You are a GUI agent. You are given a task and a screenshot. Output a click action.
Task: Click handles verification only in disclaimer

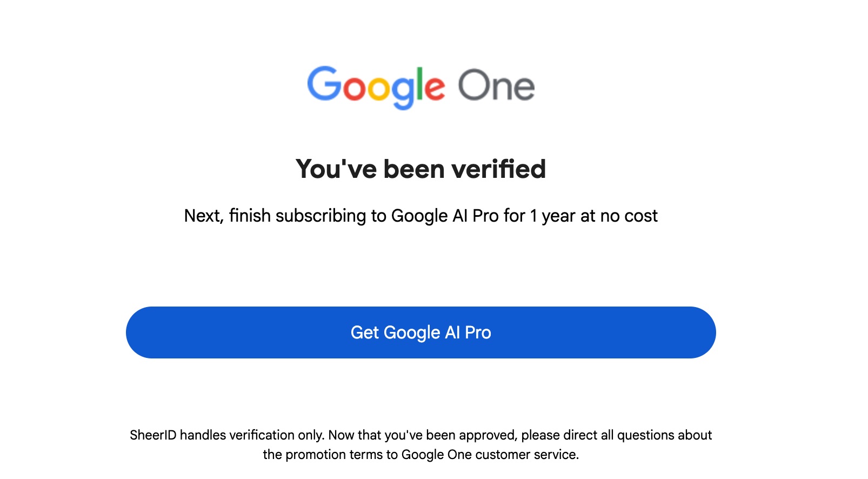coord(252,435)
